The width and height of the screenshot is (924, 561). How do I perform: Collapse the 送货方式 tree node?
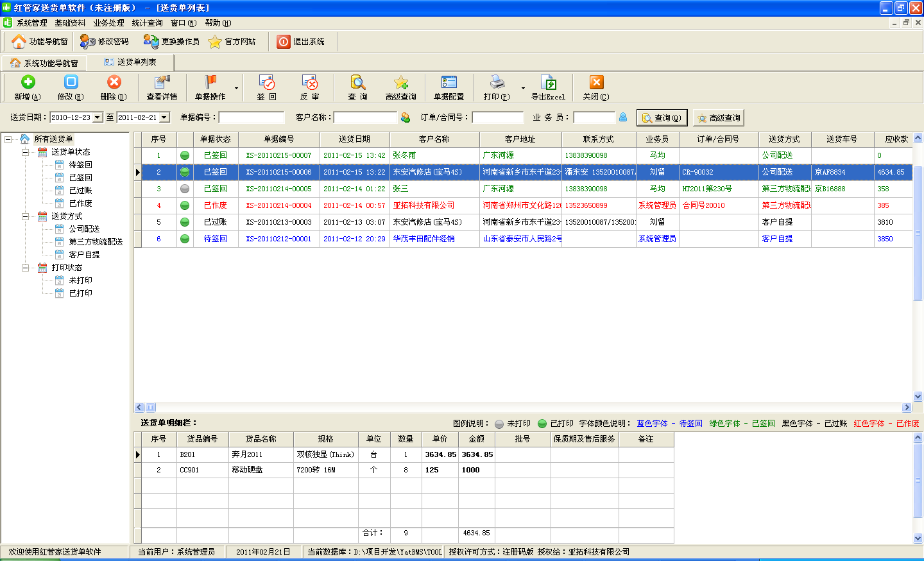[26, 216]
